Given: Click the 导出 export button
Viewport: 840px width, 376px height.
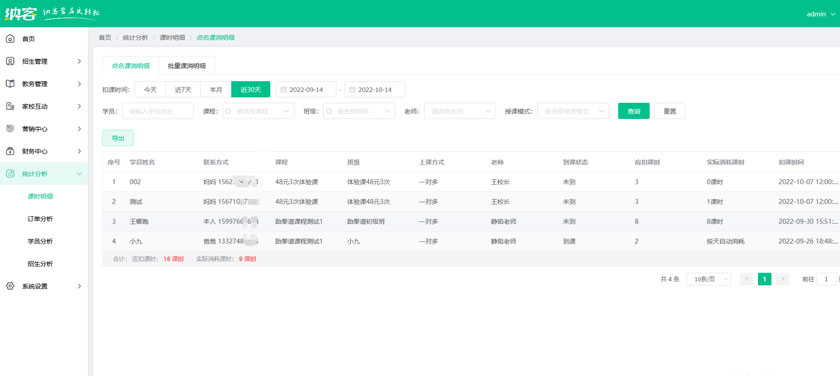Looking at the screenshot, I should coord(118,138).
